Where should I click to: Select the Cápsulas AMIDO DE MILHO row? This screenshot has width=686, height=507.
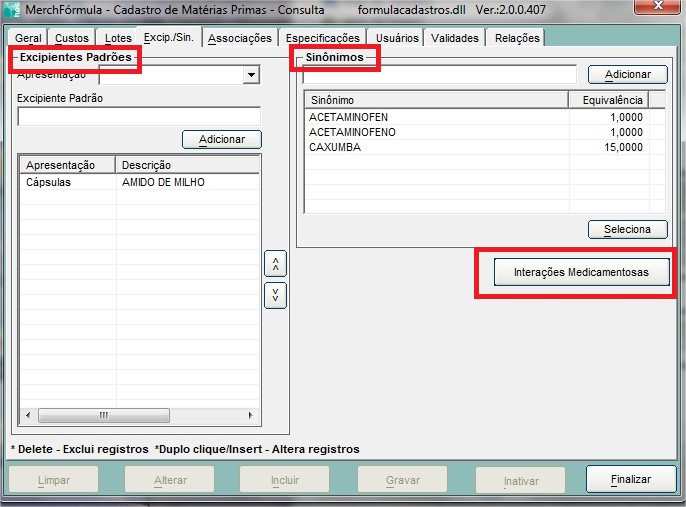click(x=138, y=183)
